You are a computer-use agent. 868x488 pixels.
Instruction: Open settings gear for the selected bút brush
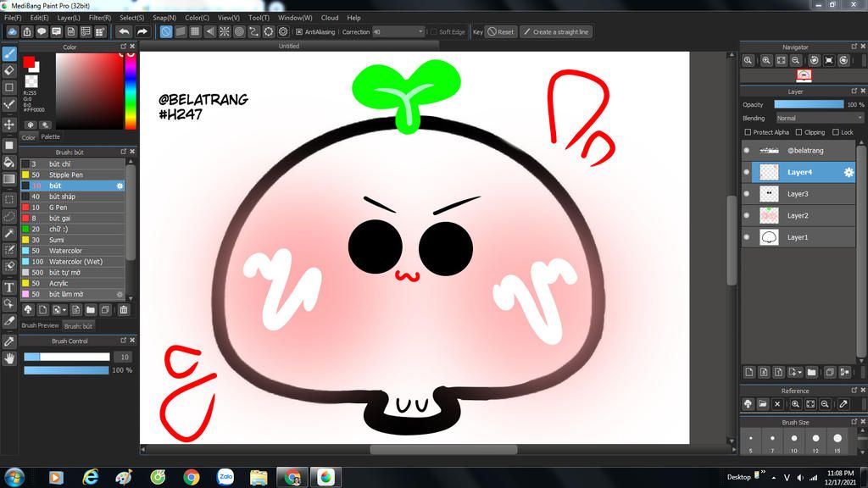(120, 186)
